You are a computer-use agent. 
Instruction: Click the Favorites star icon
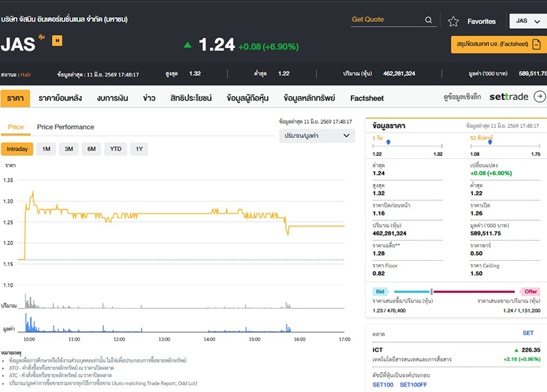click(x=453, y=22)
